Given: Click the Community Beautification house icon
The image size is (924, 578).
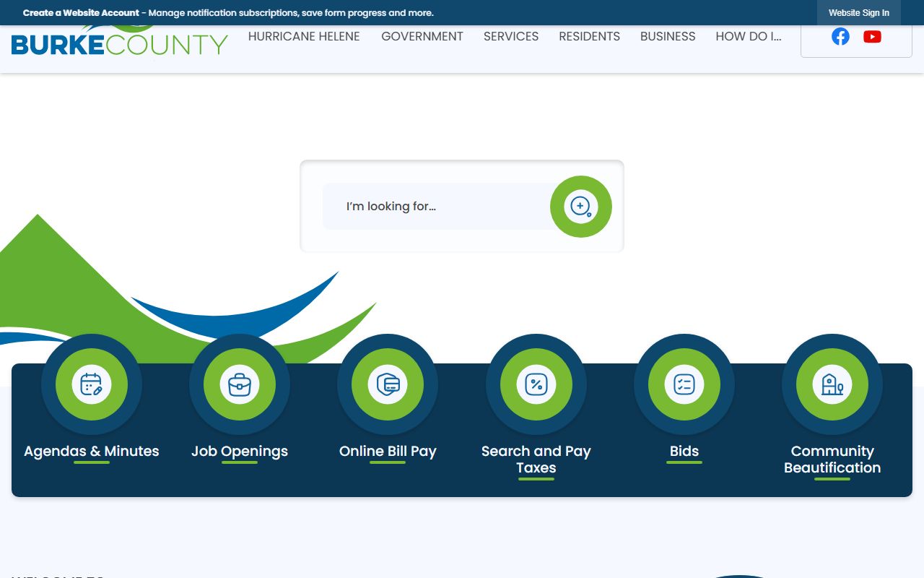Looking at the screenshot, I should pyautogui.click(x=832, y=384).
